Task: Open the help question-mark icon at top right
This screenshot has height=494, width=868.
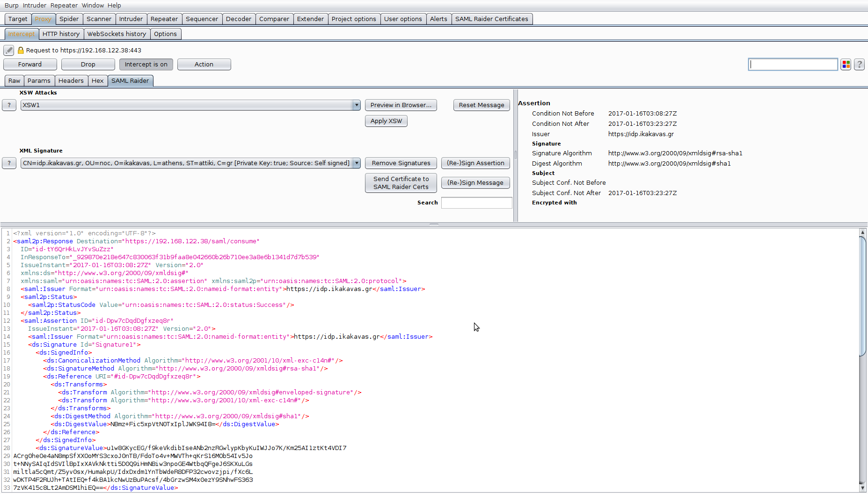Action: point(859,65)
